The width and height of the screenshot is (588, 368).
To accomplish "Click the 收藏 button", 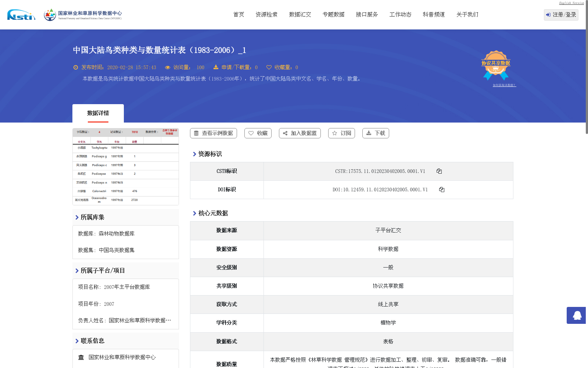I will [258, 133].
